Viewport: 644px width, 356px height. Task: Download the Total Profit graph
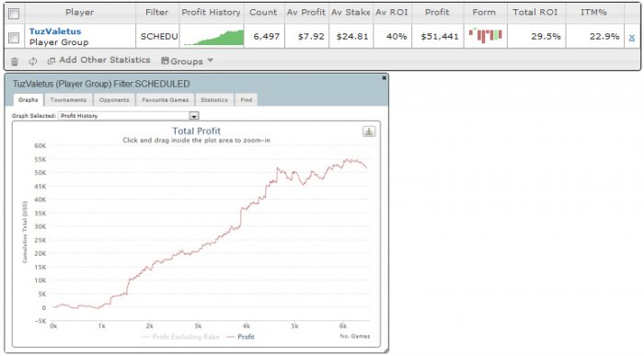[x=368, y=132]
